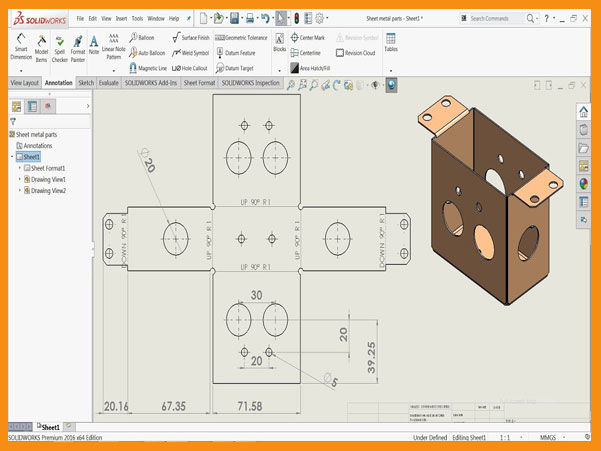Add a Datum Feature symbol
The height and width of the screenshot is (451, 601).
[x=236, y=53]
